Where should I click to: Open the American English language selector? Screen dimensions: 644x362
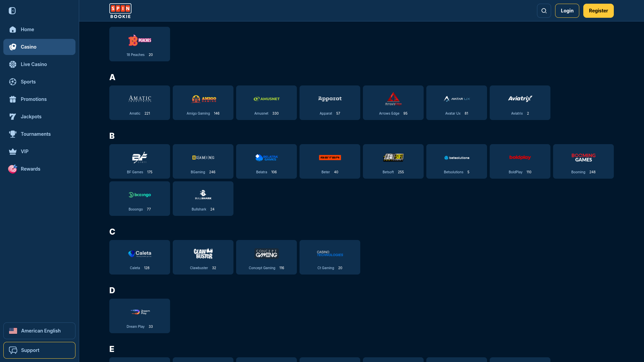tap(39, 331)
